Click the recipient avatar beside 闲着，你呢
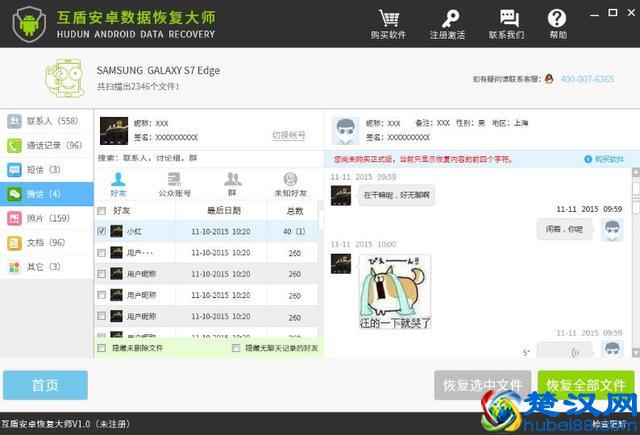The width and height of the screenshot is (640, 435). pos(612,230)
